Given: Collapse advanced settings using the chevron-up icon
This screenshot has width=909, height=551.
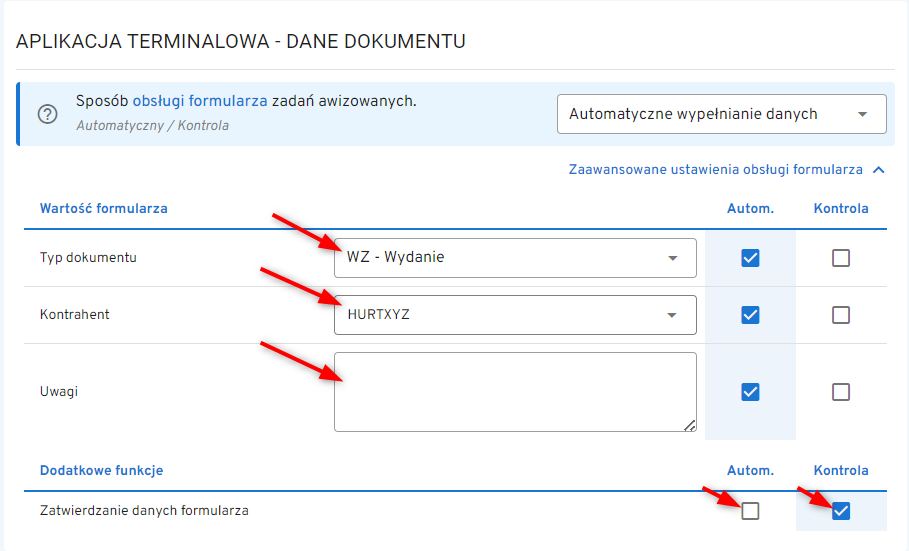Looking at the screenshot, I should pyautogui.click(x=879, y=170).
